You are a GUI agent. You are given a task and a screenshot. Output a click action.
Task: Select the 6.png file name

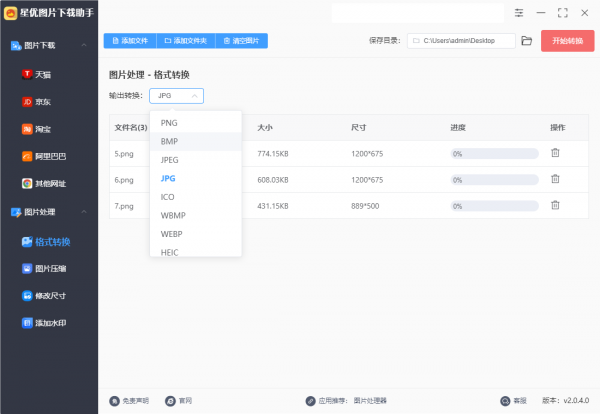tap(124, 180)
